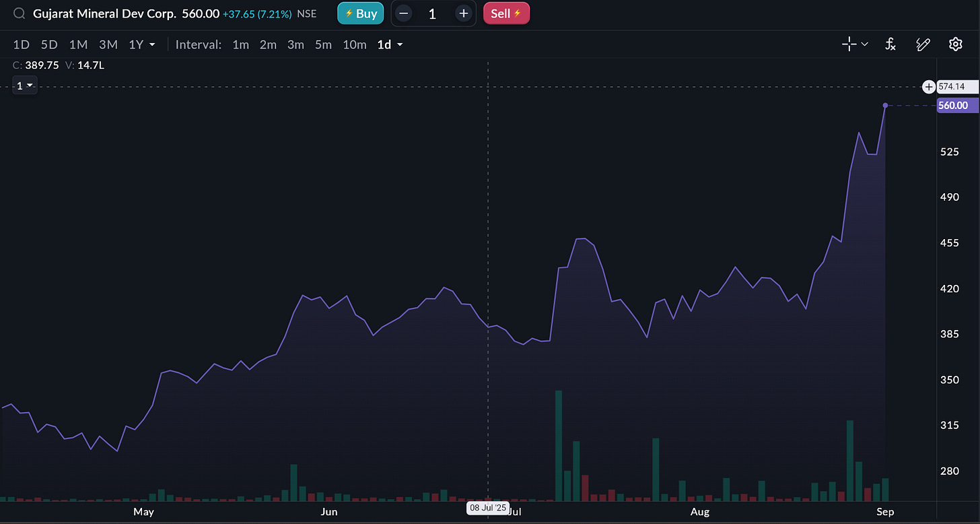
Task: Click the Sep label on time axis
Action: 885,512
